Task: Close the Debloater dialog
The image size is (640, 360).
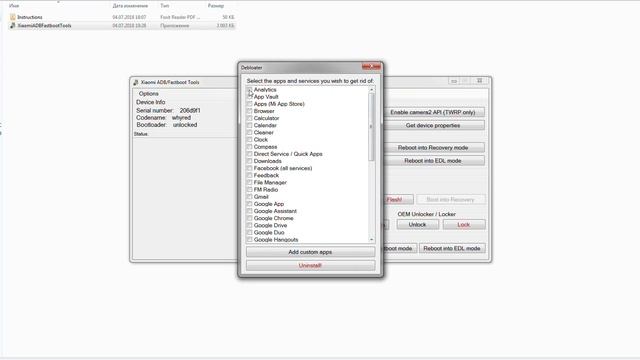Action: click(371, 67)
